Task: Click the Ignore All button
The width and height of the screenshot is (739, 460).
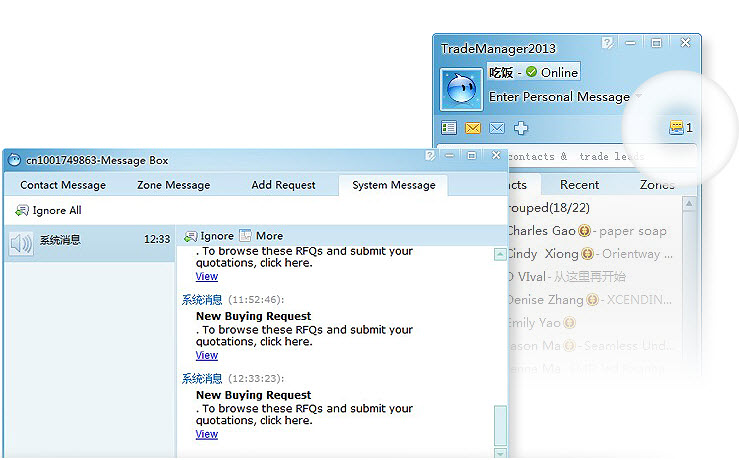Action: pos(48,211)
